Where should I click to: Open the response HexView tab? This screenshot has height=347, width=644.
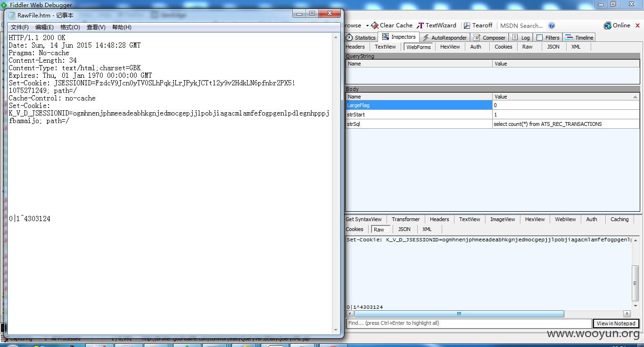(535, 219)
